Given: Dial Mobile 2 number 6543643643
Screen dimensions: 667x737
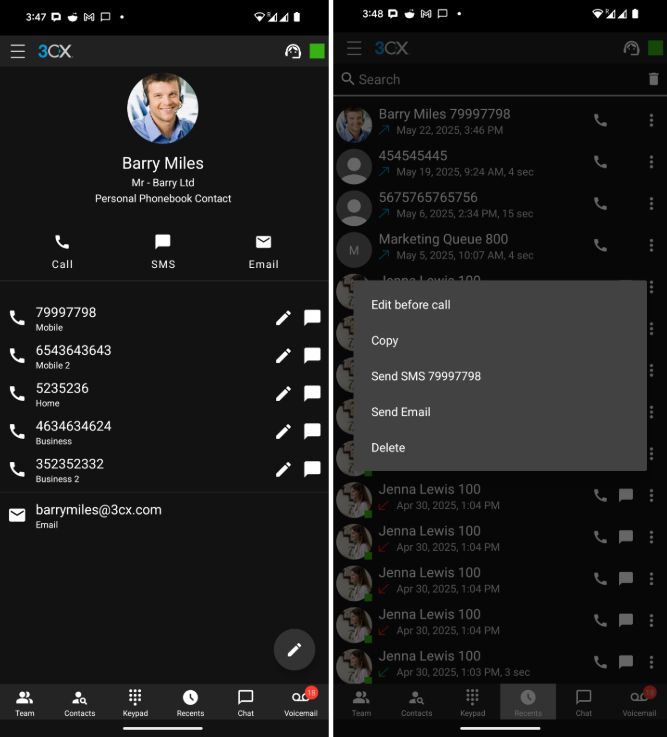Looking at the screenshot, I should point(17,356).
